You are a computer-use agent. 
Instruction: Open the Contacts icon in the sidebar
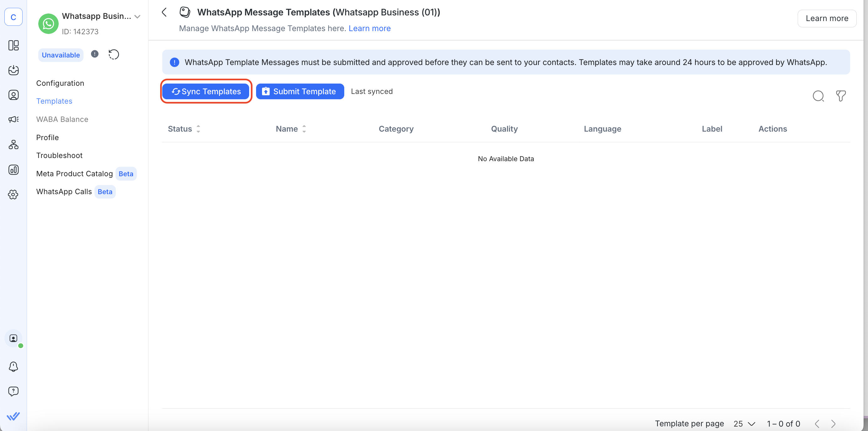[x=13, y=95]
